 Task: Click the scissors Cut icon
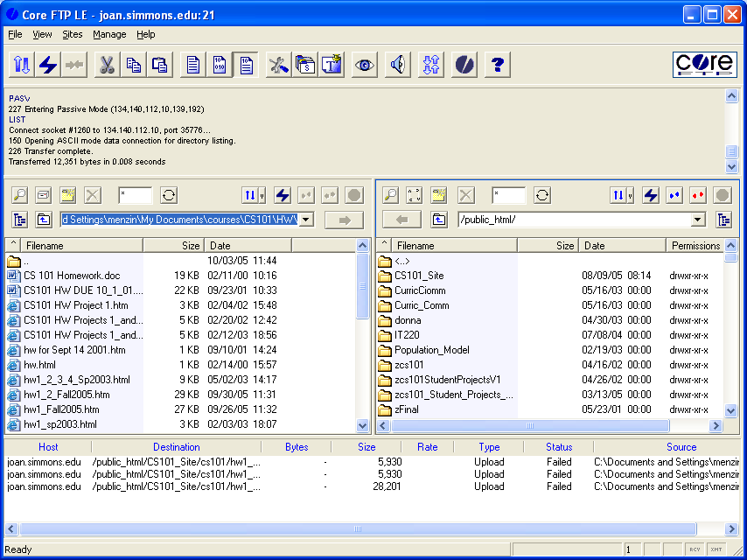[x=107, y=66]
